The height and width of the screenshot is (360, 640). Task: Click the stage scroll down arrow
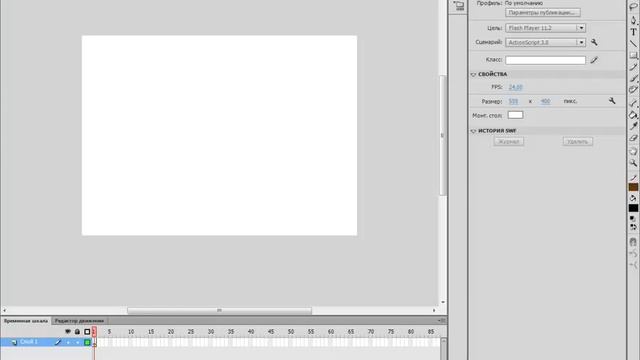tap(443, 302)
